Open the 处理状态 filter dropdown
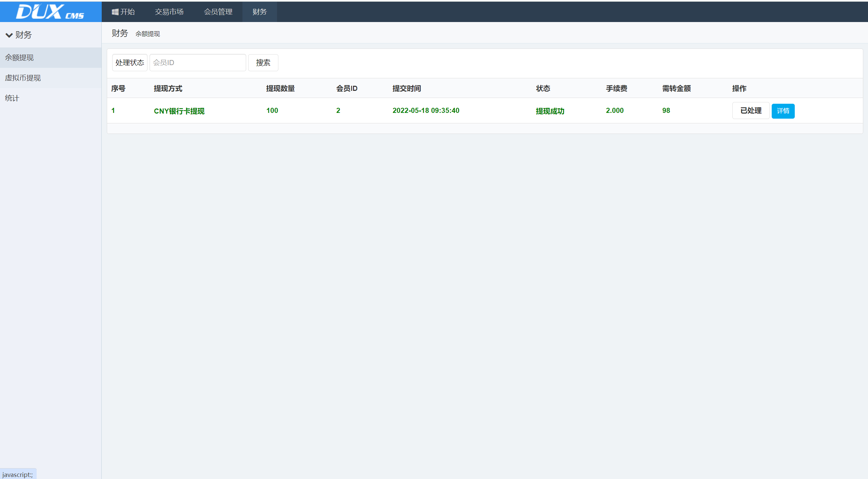This screenshot has height=479, width=868. pyautogui.click(x=130, y=63)
